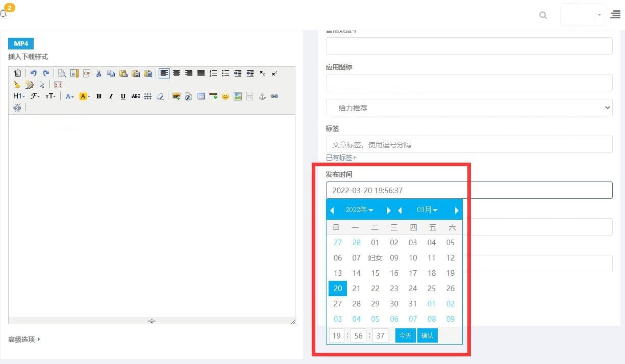Click the 标签 tags input field
625x364 pixels.
click(469, 145)
